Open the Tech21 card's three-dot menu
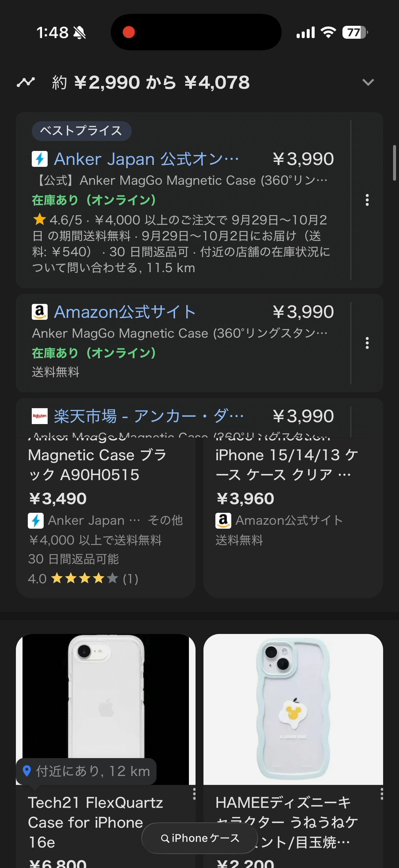 194,794
